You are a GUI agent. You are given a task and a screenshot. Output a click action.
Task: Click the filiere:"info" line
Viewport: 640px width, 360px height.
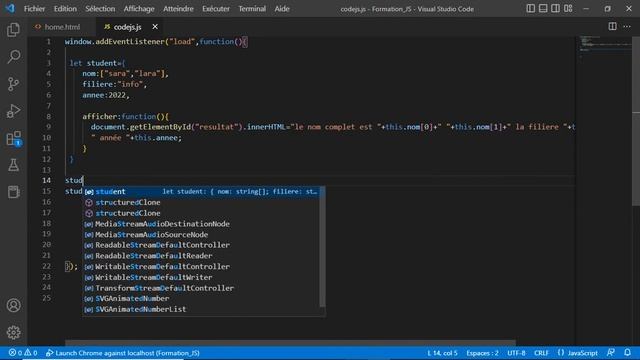coord(114,84)
